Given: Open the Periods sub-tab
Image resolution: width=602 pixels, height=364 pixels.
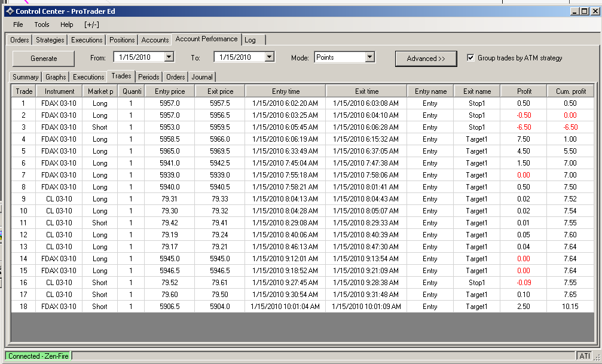Looking at the screenshot, I should tap(149, 77).
